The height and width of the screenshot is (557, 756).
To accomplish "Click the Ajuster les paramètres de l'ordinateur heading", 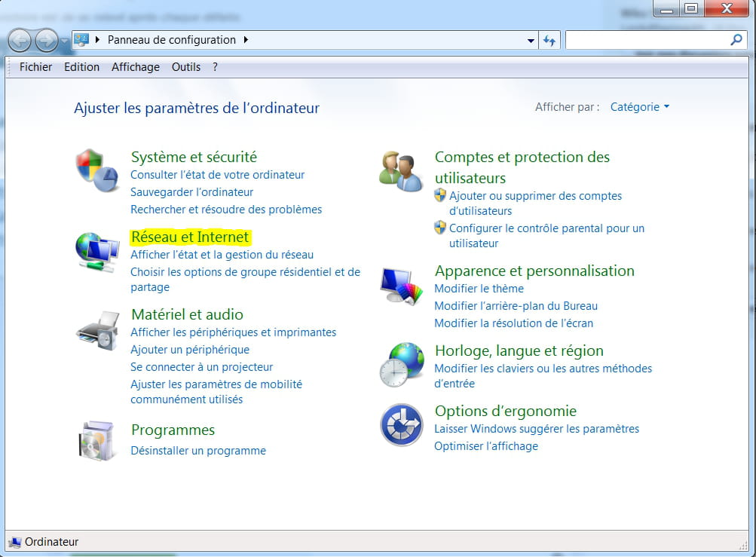I will [x=197, y=108].
